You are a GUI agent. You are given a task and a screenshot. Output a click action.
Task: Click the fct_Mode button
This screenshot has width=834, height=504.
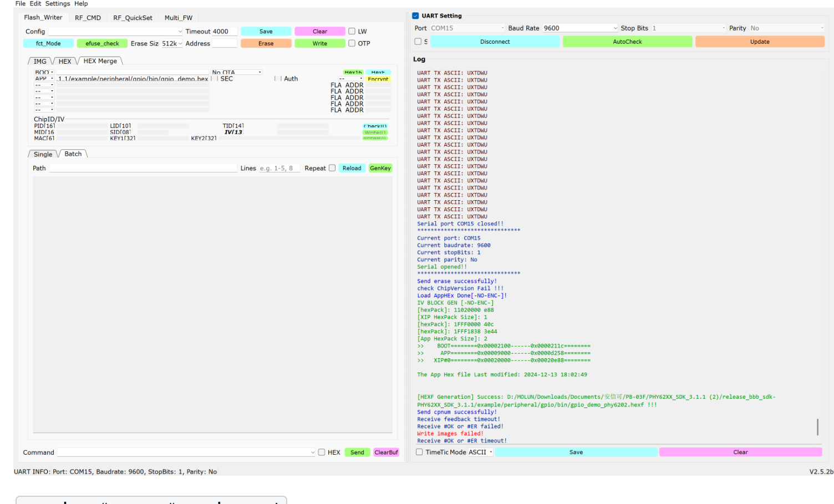[x=48, y=43]
